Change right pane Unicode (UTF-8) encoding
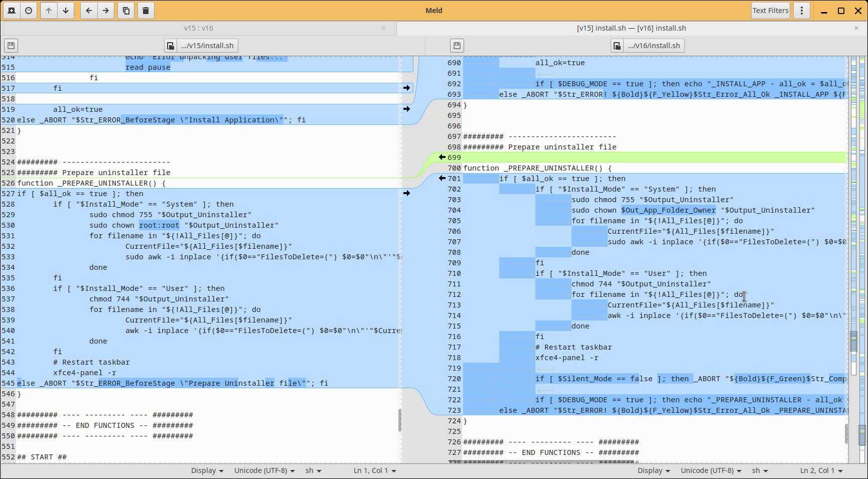 pos(711,470)
